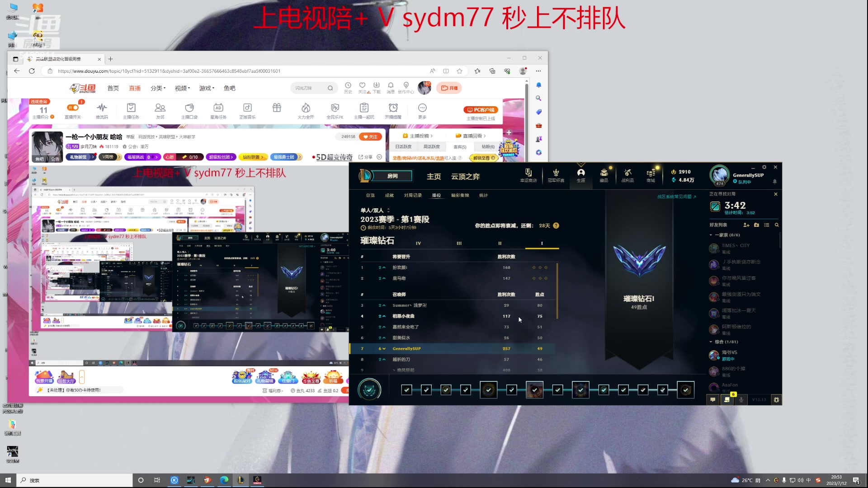
Task: Click the add friend icon in 好友列表
Action: 746,225
